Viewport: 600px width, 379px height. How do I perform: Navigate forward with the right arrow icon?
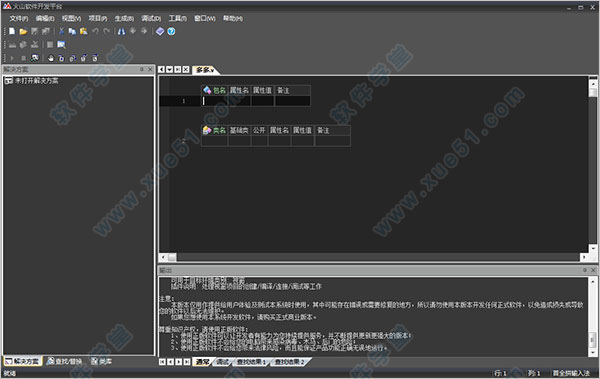click(144, 31)
